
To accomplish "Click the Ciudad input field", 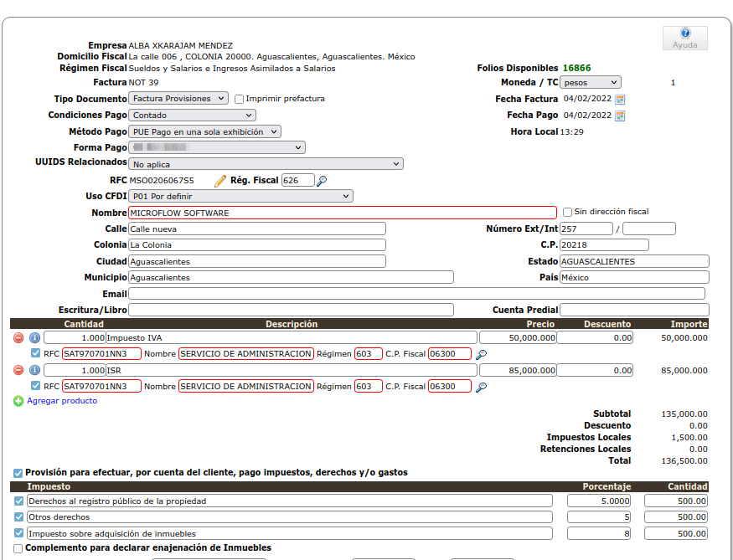I will click(x=257, y=261).
